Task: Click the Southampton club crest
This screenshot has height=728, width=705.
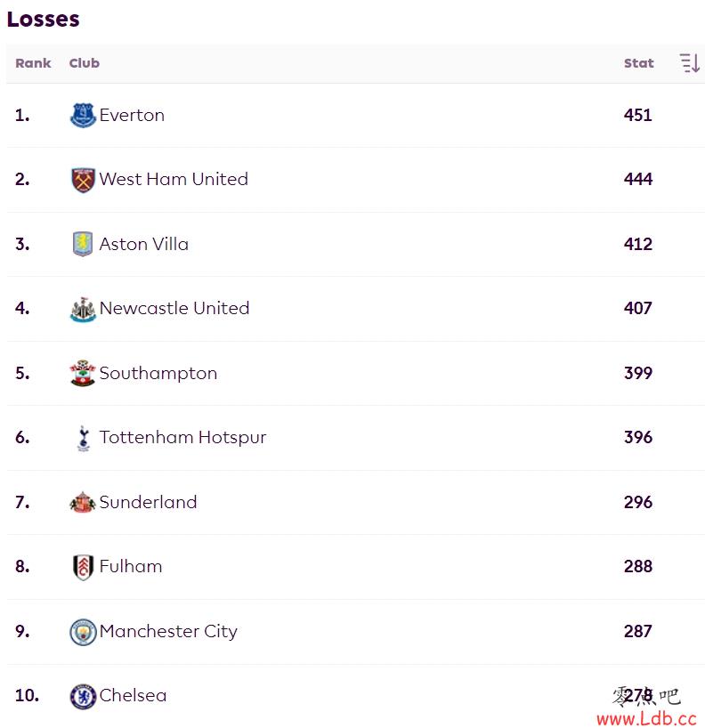Action: pyautogui.click(x=83, y=373)
